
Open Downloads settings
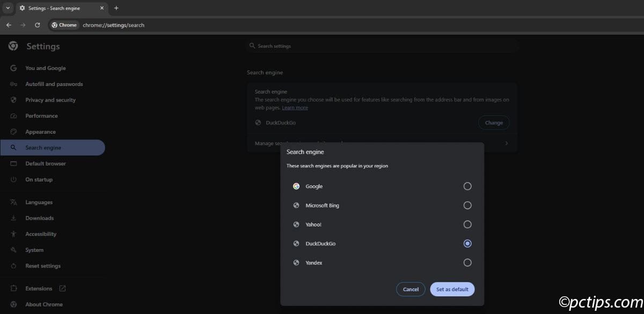53,218
